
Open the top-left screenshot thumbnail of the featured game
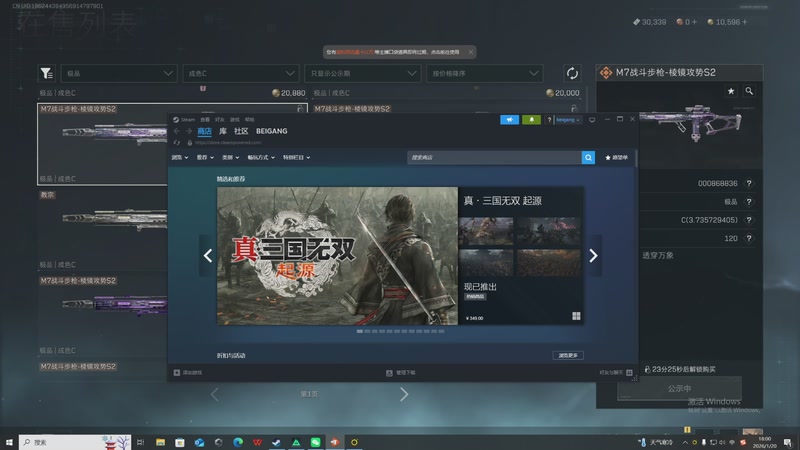click(486, 231)
